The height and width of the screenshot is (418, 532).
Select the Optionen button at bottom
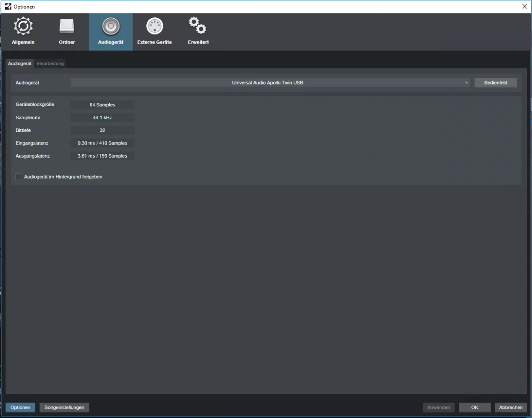click(20, 408)
